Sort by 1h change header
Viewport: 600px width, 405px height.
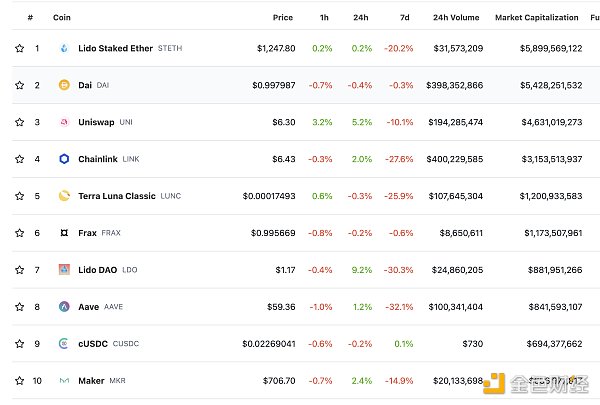[x=324, y=18]
